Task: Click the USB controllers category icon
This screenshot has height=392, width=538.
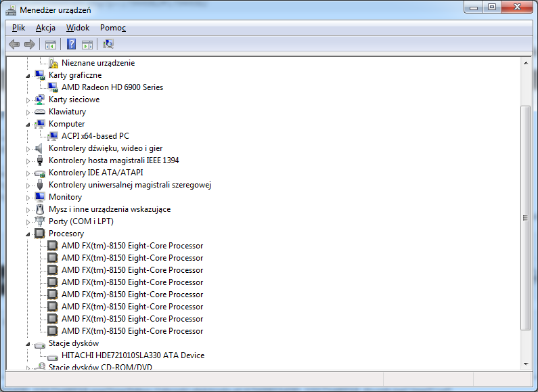Action: pos(40,185)
